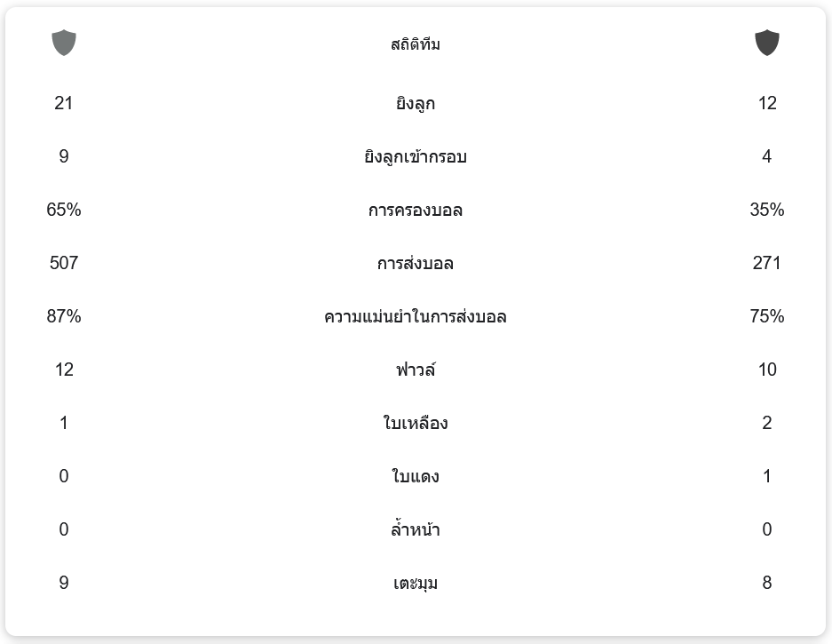Screen dimensions: 832x644
Task: Select the สถิติทีม header title
Action: click(416, 44)
